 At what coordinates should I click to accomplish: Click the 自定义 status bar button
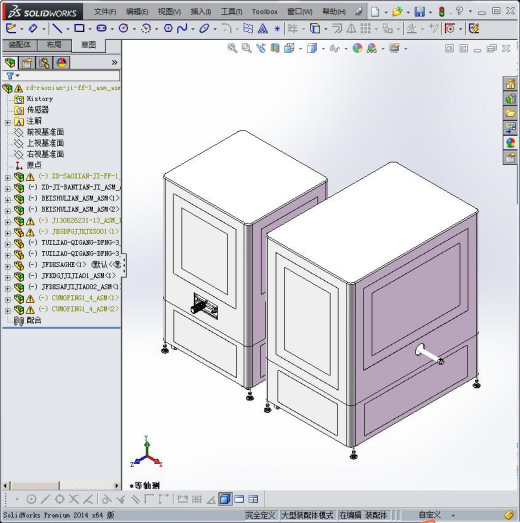(x=430, y=515)
